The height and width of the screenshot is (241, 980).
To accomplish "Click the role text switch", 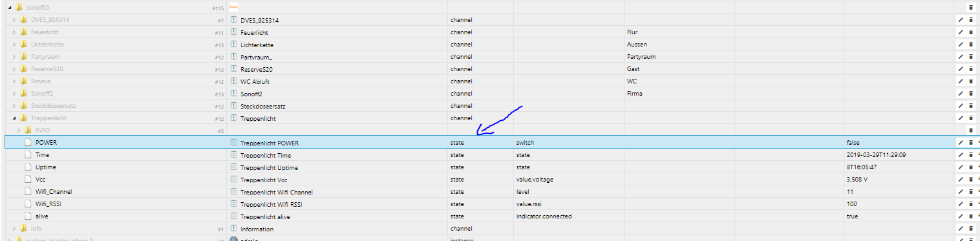I will click(525, 143).
